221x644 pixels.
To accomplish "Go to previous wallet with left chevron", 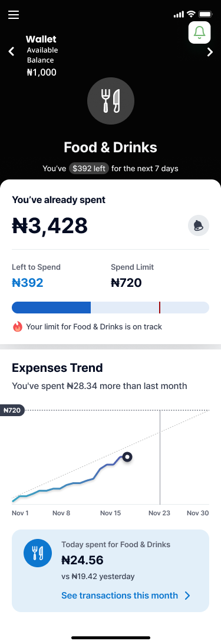I will click(x=11, y=52).
